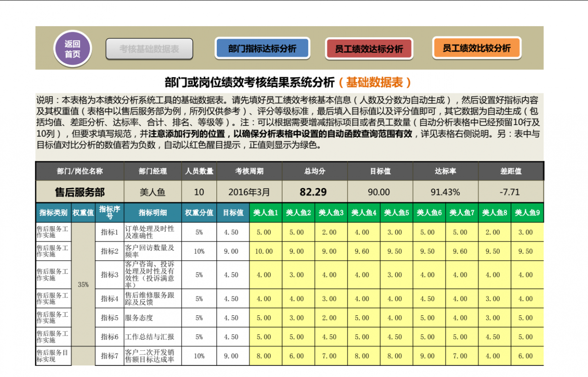Select the 客户回访数量及频率 detail cell
Viewport: 588px width, 377px height.
point(153,251)
